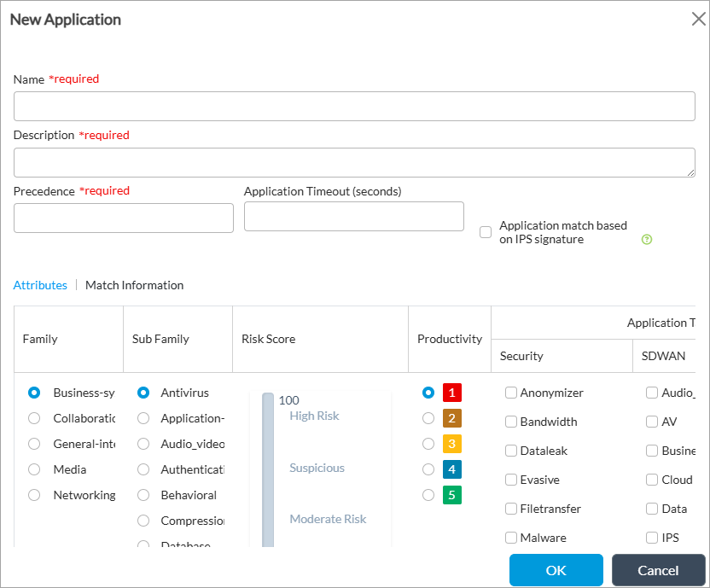The image size is (710, 588).
Task: Select Behavioral sub family radio button
Action: 143,495
